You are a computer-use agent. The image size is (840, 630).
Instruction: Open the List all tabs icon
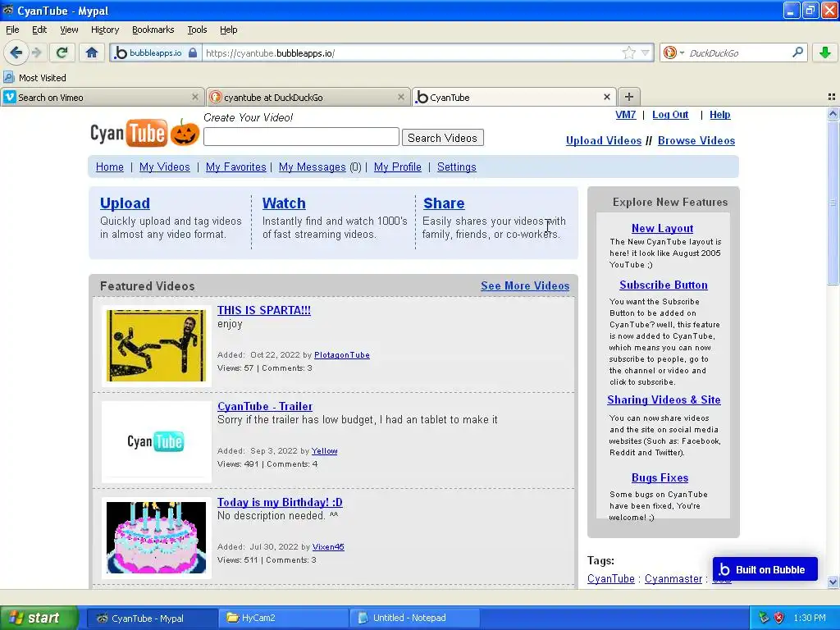point(832,97)
